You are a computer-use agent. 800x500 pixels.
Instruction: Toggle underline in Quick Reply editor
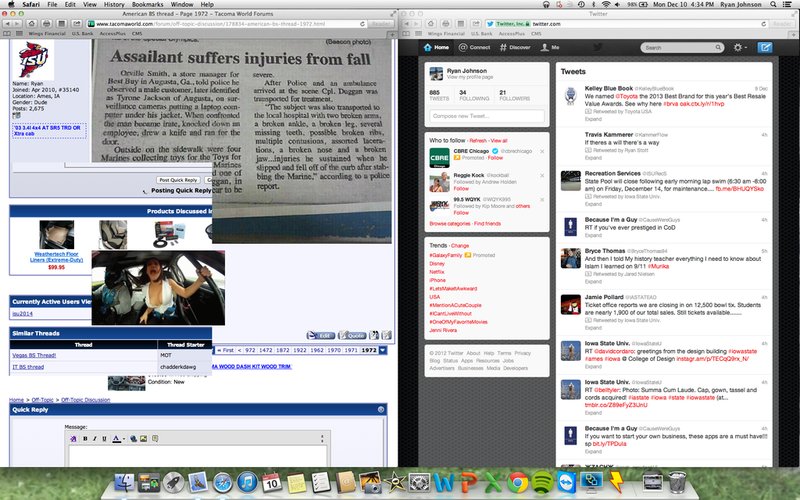(105, 439)
